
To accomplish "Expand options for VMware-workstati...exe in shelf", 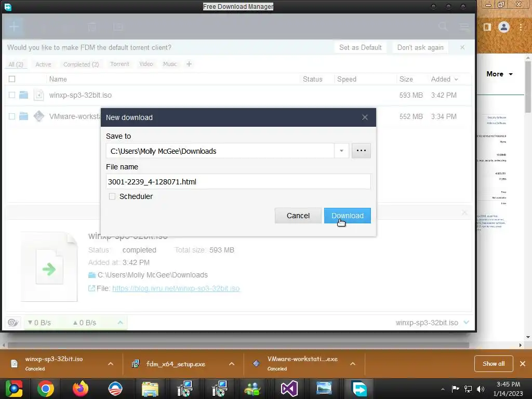I will coord(353,364).
